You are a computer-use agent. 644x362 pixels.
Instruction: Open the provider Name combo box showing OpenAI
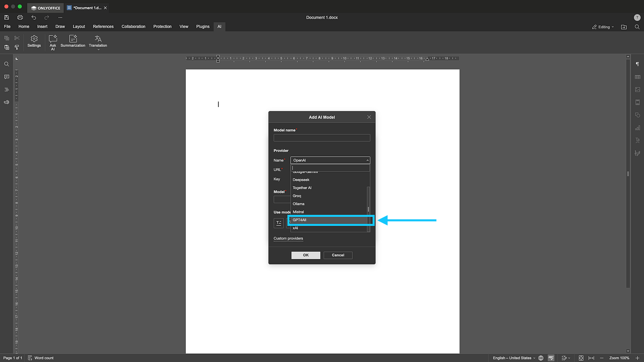[x=330, y=160]
